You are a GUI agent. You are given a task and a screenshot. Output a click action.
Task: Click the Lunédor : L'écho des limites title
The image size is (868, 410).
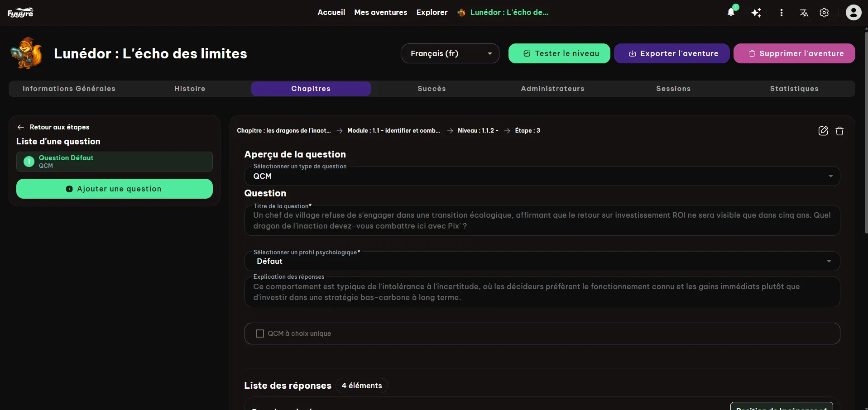point(150,53)
